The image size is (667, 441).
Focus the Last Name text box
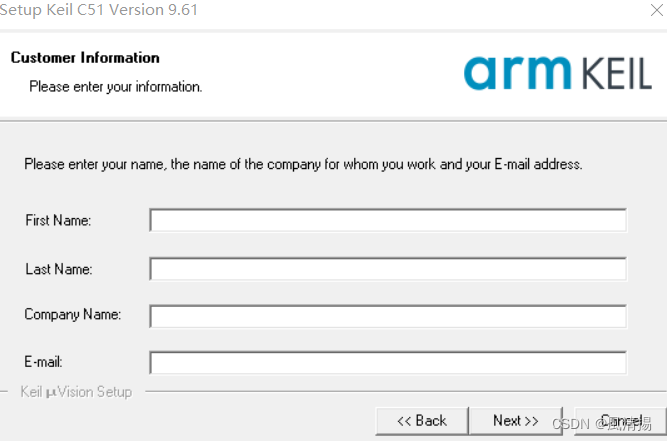(x=388, y=269)
